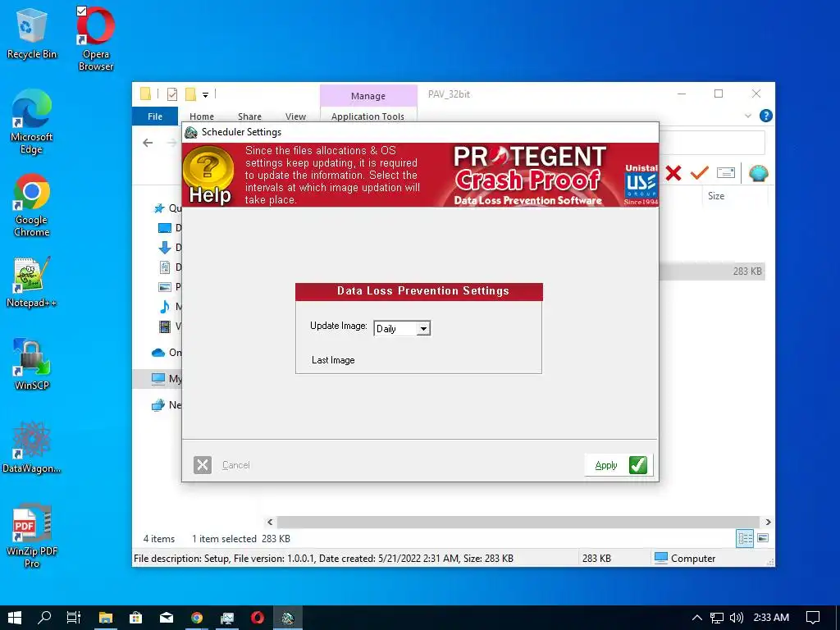Click the green checkmark icon beside Apply
The height and width of the screenshot is (630, 840).
click(x=638, y=465)
